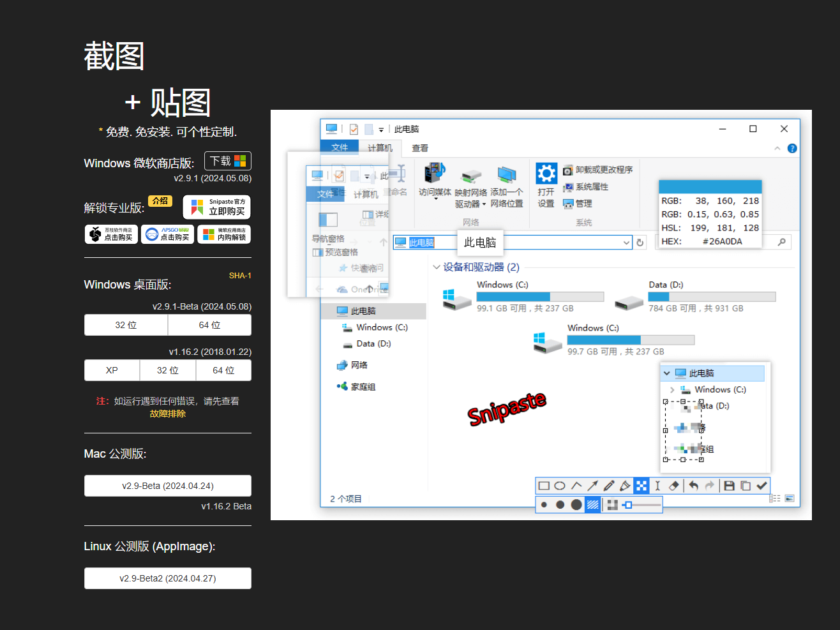Redo the annotation with greyed arrow

[709, 486]
